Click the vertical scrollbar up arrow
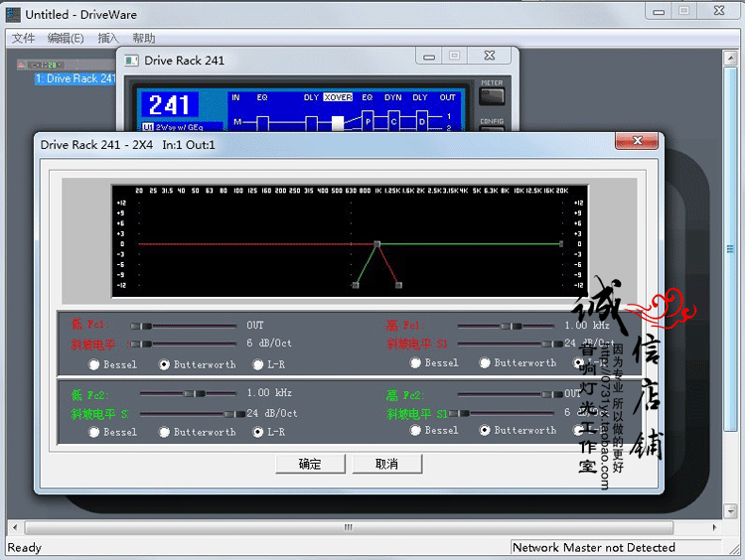The image size is (745, 560). tap(730, 58)
